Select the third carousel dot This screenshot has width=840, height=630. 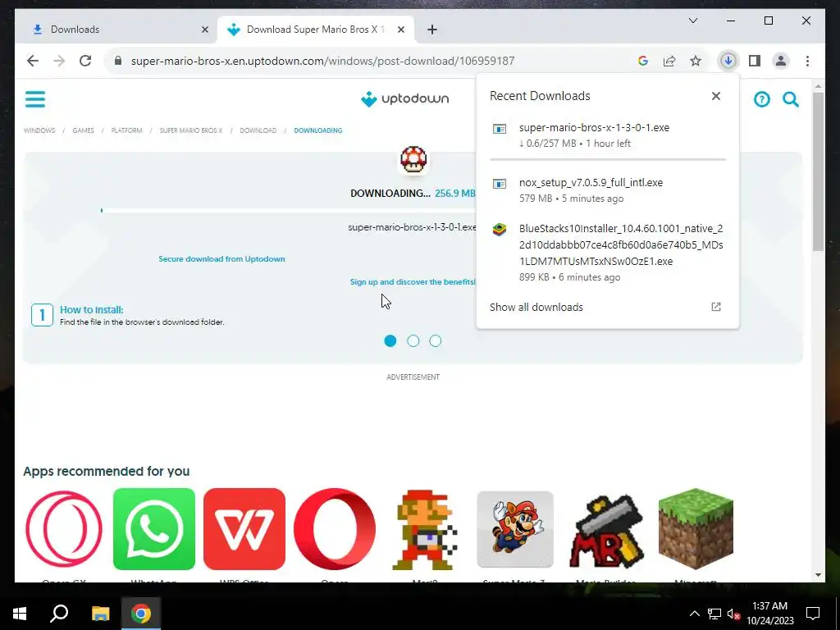click(436, 340)
